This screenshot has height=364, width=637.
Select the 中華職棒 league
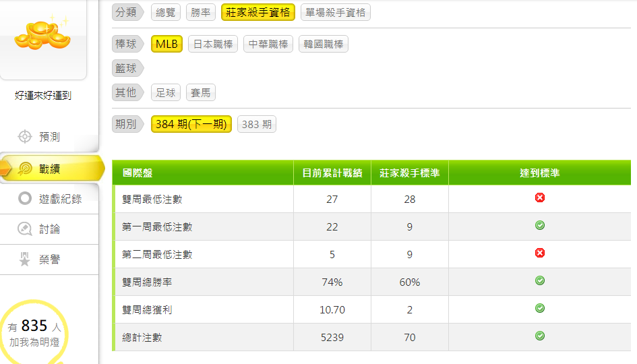point(268,44)
